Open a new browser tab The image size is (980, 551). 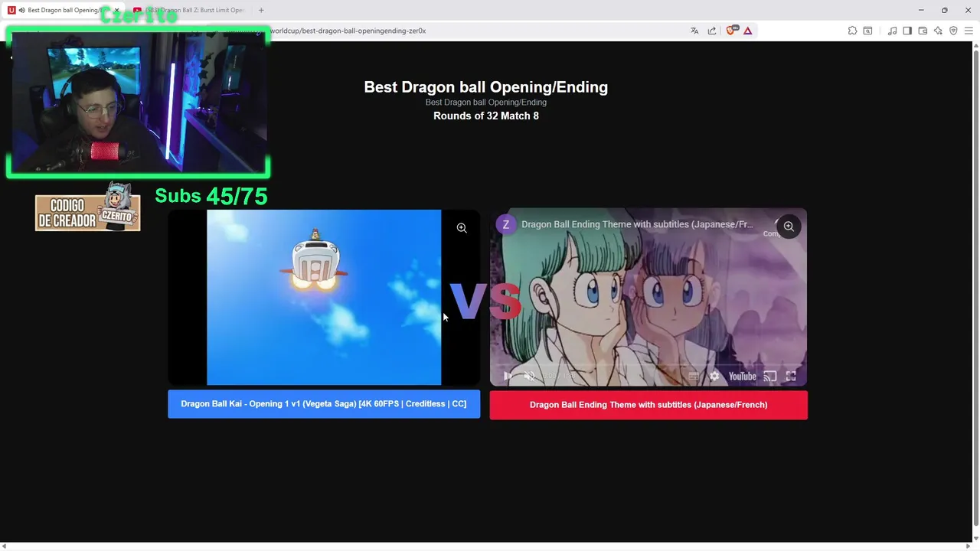click(x=261, y=10)
